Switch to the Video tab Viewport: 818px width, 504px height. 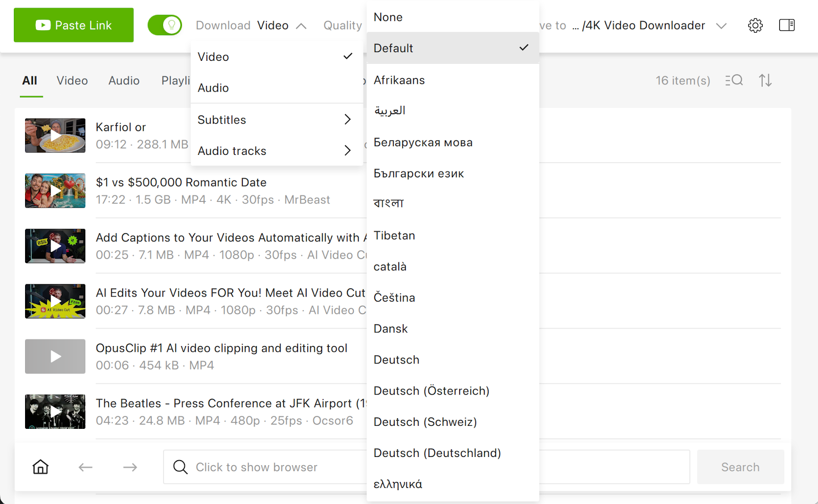coord(72,81)
